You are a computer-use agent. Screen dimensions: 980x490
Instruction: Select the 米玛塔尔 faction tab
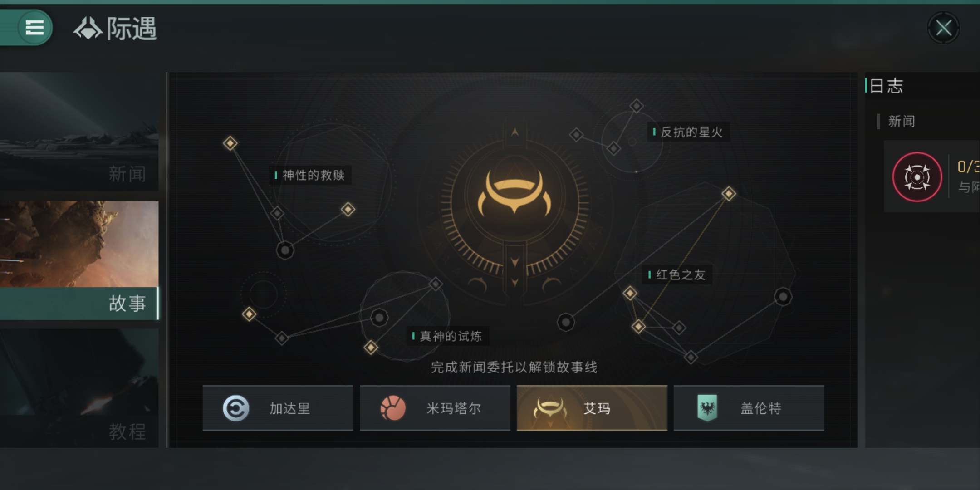pos(435,408)
